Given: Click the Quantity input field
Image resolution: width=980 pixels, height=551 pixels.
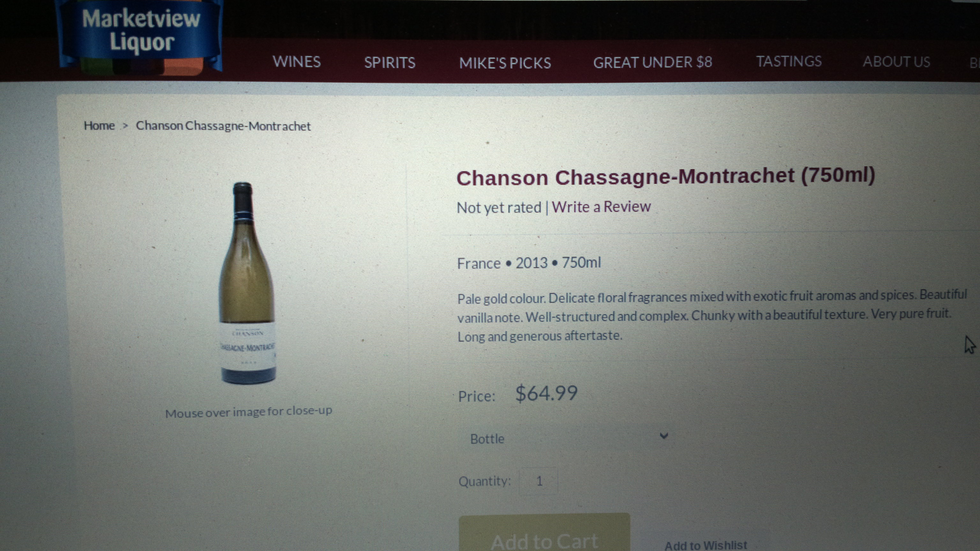Looking at the screenshot, I should coord(539,481).
